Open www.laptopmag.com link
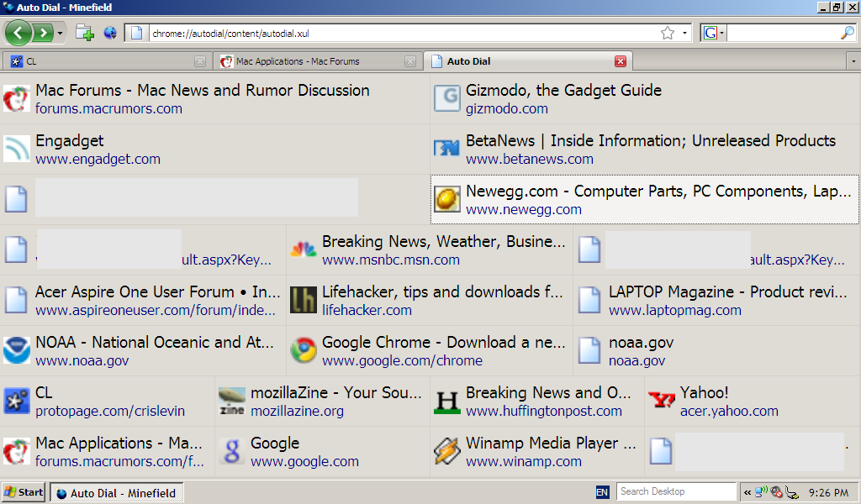 (675, 311)
